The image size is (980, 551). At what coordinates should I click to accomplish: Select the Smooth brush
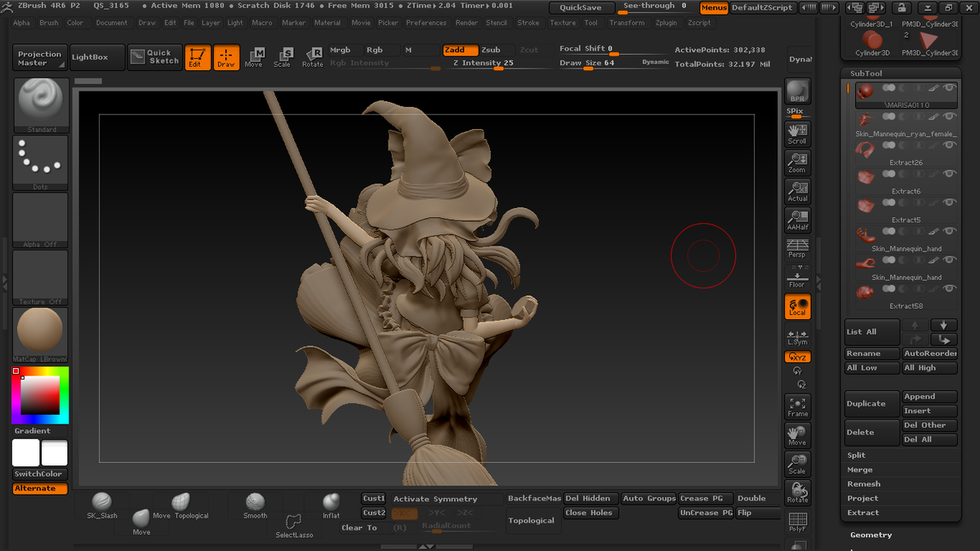coord(255,506)
